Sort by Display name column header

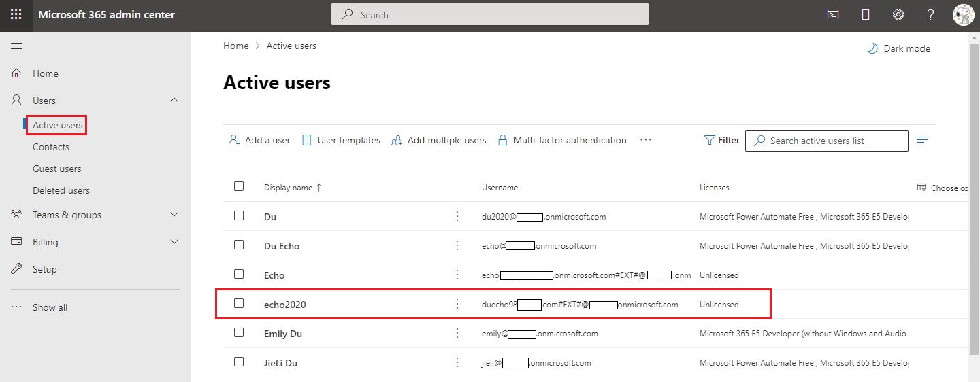(x=293, y=188)
